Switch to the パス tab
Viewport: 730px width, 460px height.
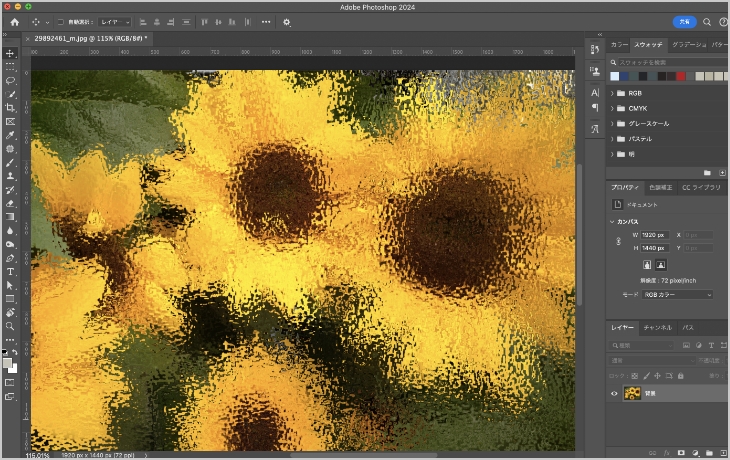pyautogui.click(x=688, y=328)
